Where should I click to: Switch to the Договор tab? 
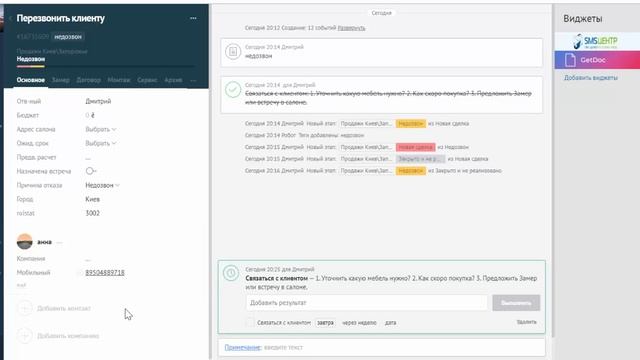pos(89,80)
